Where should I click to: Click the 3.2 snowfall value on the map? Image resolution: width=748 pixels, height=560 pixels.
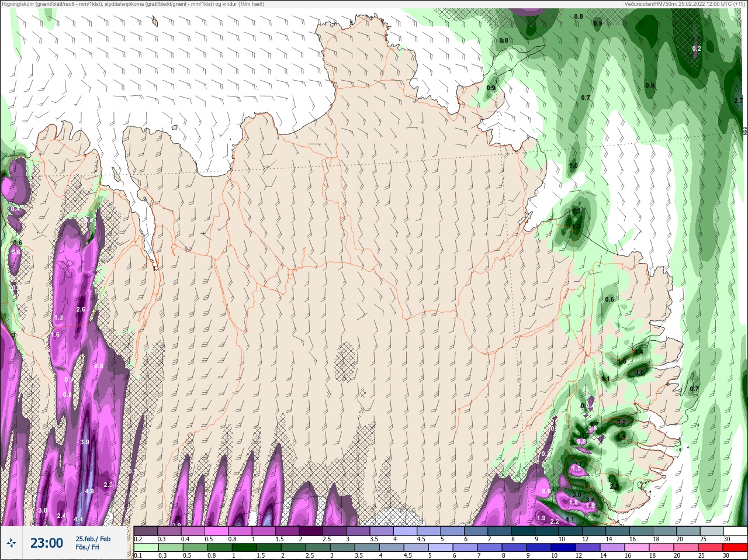point(621,422)
